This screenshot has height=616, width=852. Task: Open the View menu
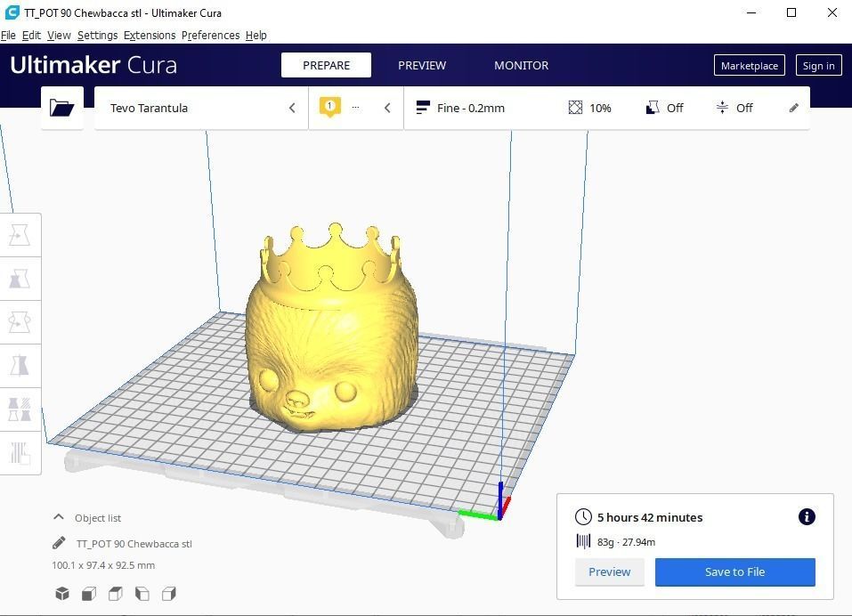pyautogui.click(x=59, y=36)
